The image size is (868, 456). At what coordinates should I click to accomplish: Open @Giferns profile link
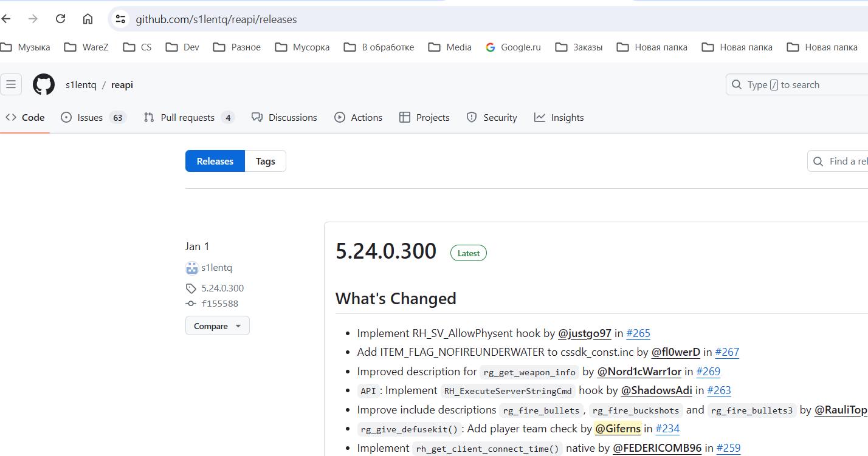coord(618,428)
